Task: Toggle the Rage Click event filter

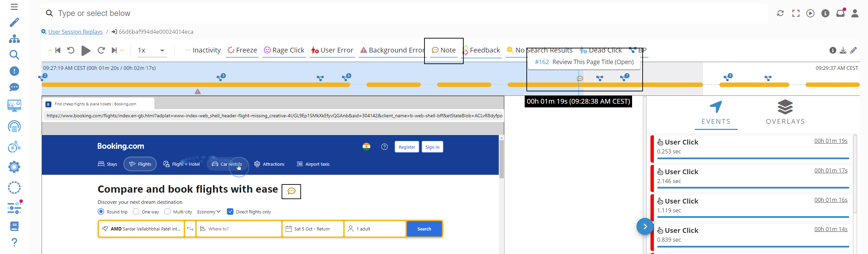Action: (x=284, y=50)
